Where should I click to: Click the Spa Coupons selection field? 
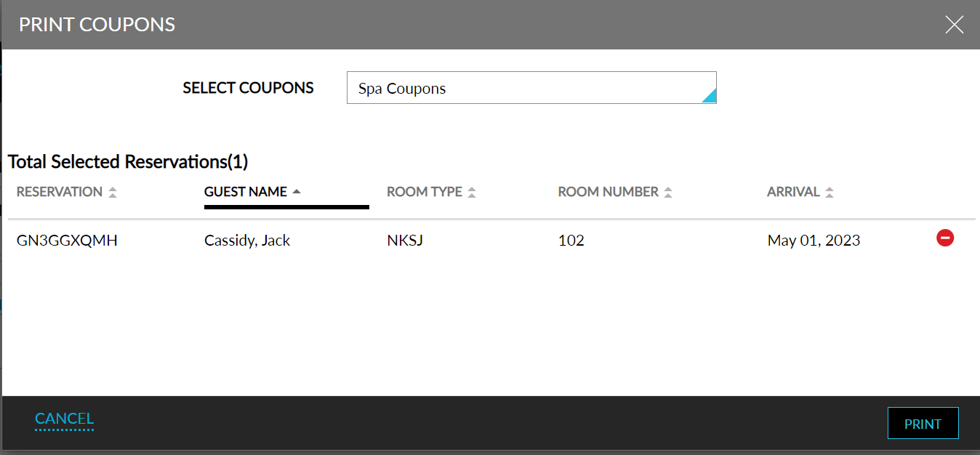point(531,87)
